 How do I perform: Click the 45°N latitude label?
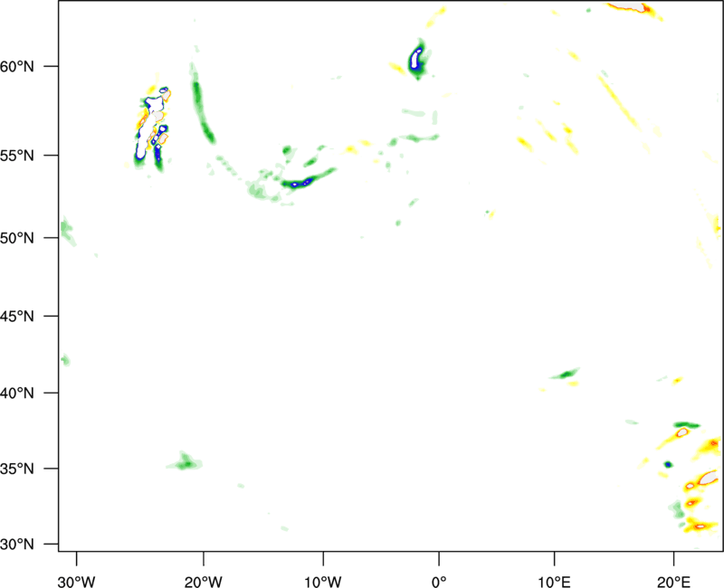[17, 316]
